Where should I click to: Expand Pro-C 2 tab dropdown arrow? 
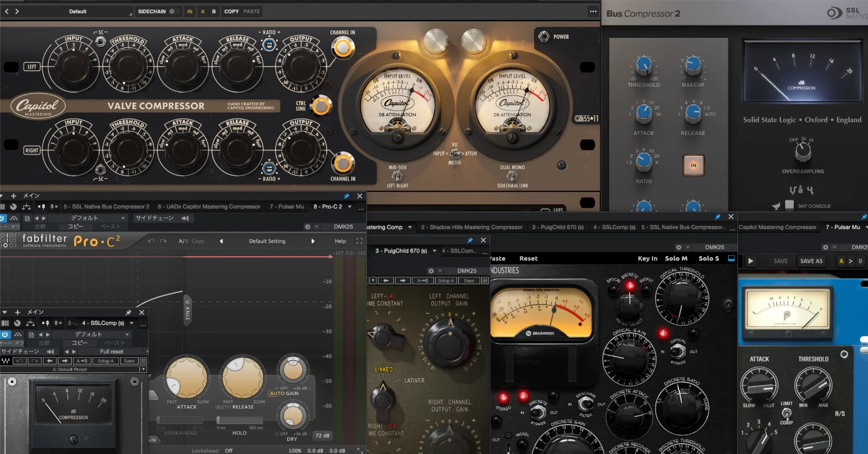click(x=349, y=207)
